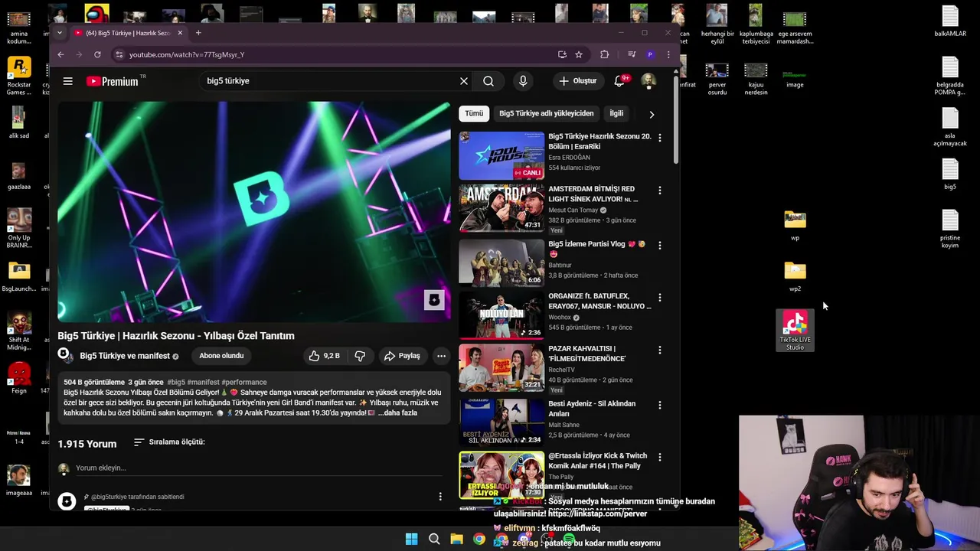Open options for Besti Aydeniz video
Image resolution: width=980 pixels, height=551 pixels.
(x=660, y=405)
